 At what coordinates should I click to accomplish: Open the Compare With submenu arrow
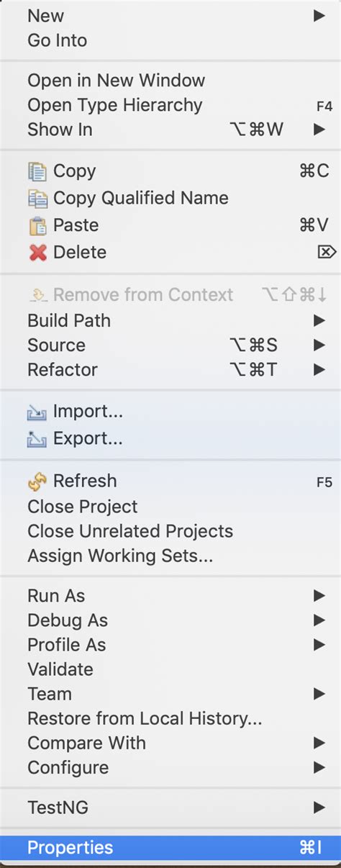click(319, 743)
